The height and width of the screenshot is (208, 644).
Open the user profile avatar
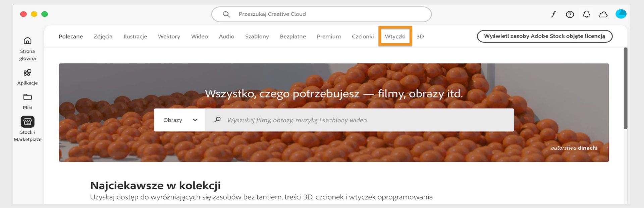[x=621, y=14]
